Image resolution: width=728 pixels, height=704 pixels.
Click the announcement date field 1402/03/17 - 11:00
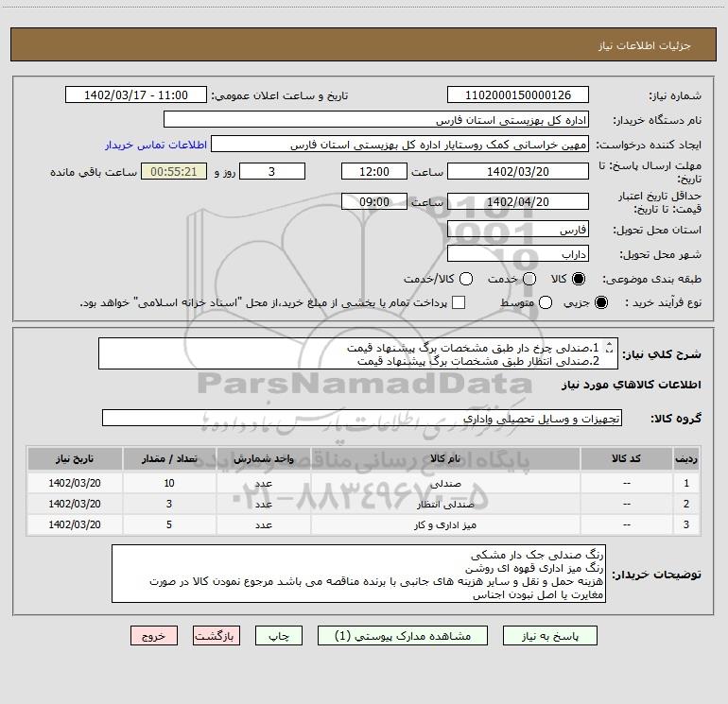click(136, 95)
